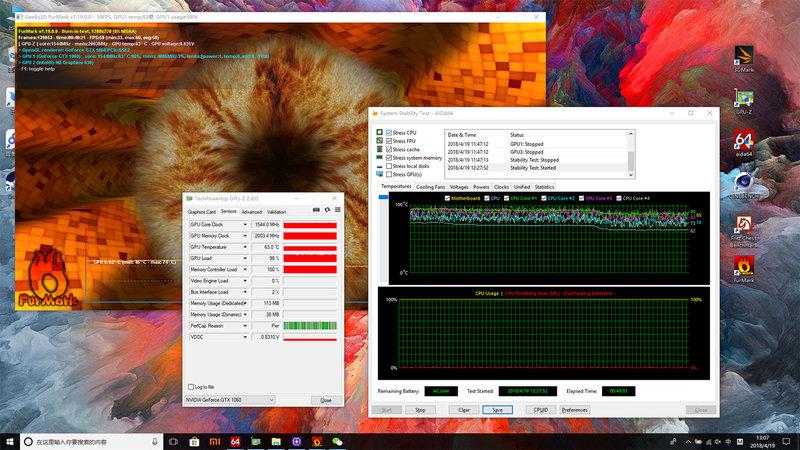This screenshot has width=800, height=450.
Task: Launch the Fritz Chess Benchmark desktop icon
Action: 744,230
